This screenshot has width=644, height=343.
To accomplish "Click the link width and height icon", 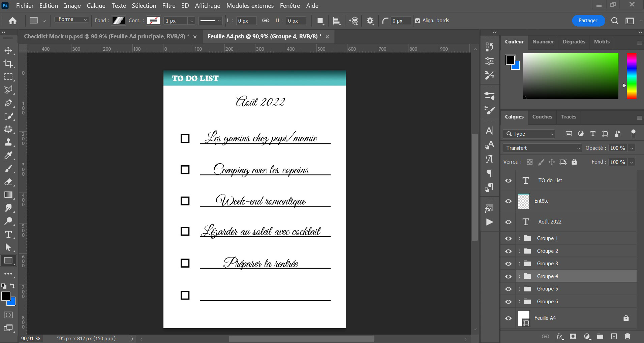I will [x=266, y=21].
